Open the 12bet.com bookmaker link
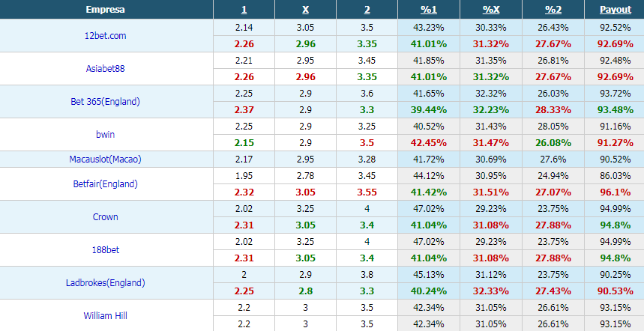 (x=105, y=36)
